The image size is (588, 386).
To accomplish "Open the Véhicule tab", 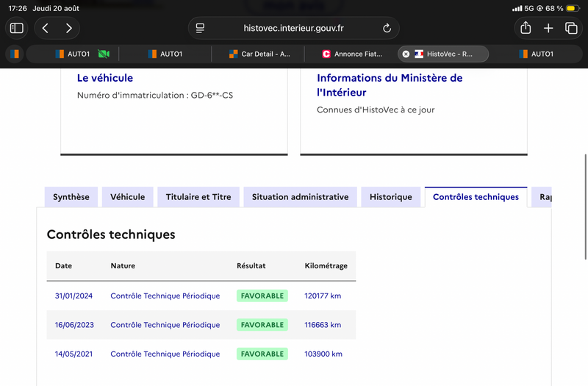I will [x=127, y=197].
